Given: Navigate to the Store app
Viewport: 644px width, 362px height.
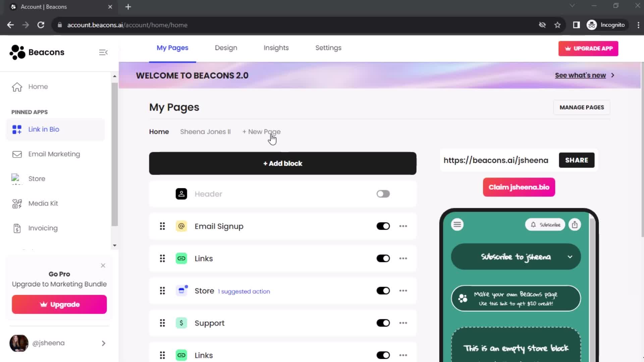Looking at the screenshot, I should (x=37, y=179).
